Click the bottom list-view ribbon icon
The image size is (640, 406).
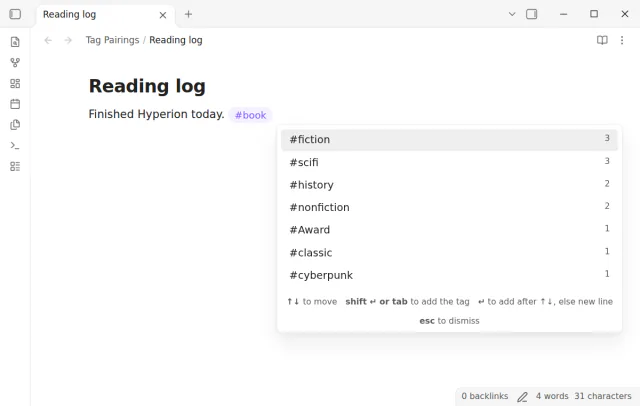[15, 166]
